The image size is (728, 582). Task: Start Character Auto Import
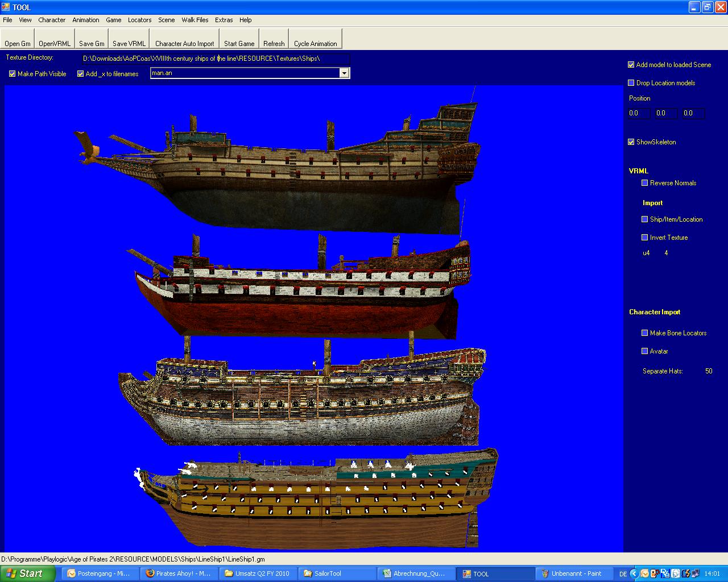[185, 39]
